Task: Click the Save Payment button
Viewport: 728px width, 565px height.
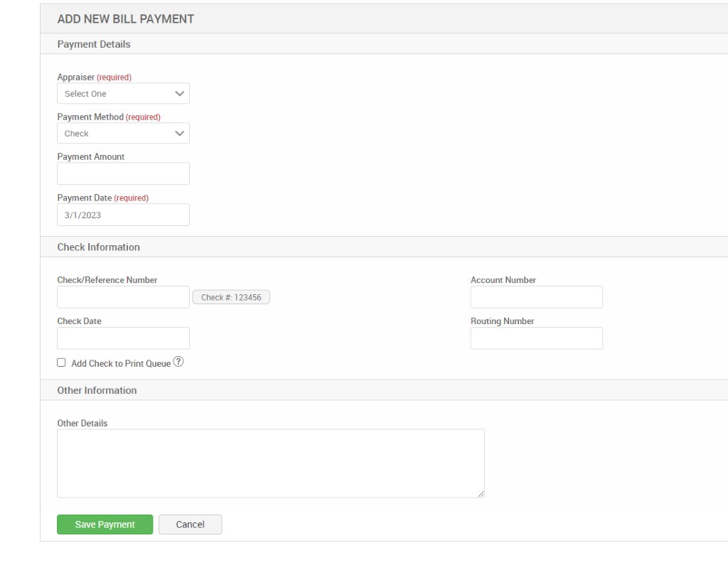Action: click(x=105, y=524)
